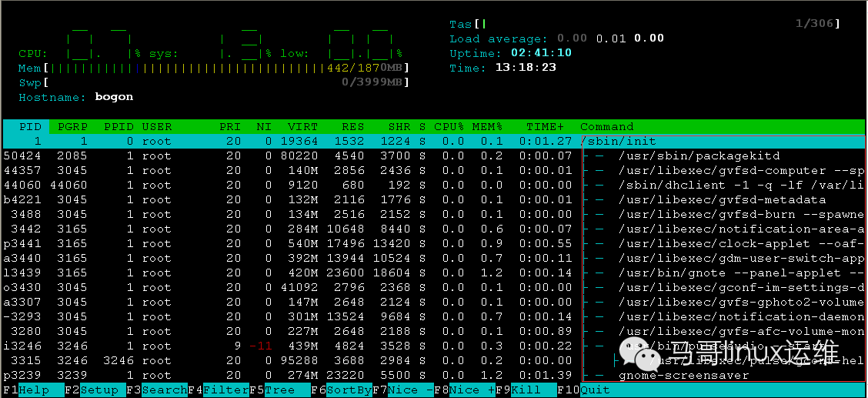This screenshot has height=398, width=868.
Task: Click the CPU: big-digit meter label
Action: [32, 54]
